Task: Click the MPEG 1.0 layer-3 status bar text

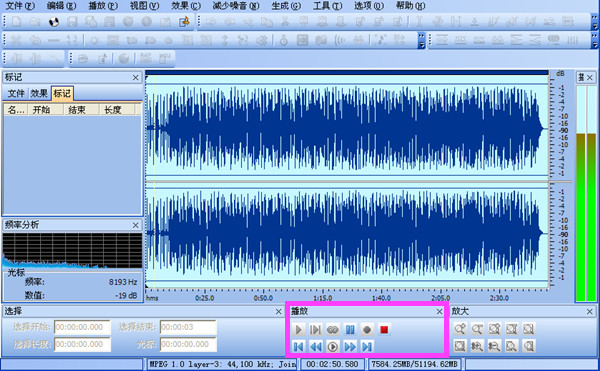Action: click(x=222, y=364)
